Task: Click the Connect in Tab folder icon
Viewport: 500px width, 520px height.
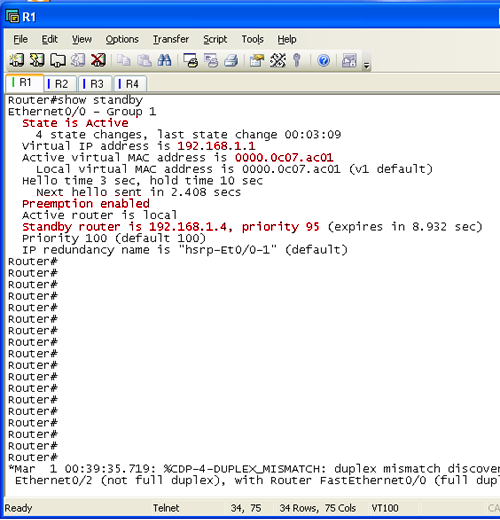Action: coord(58,61)
